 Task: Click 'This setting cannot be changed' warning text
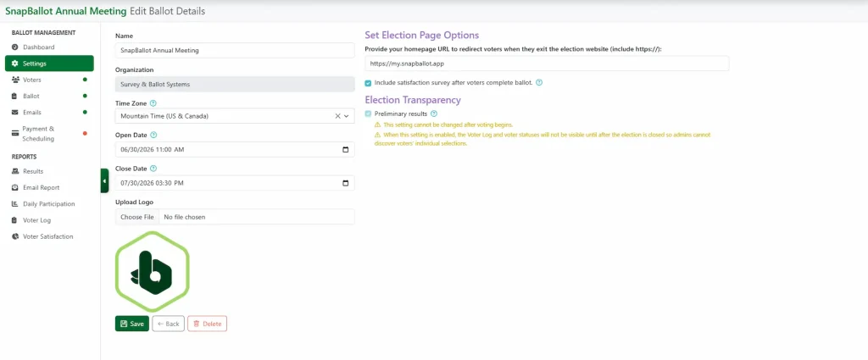pos(448,125)
